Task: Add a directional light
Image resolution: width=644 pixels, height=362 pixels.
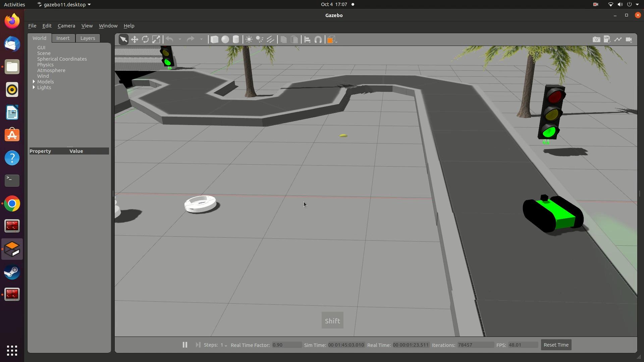Action: coord(270,40)
